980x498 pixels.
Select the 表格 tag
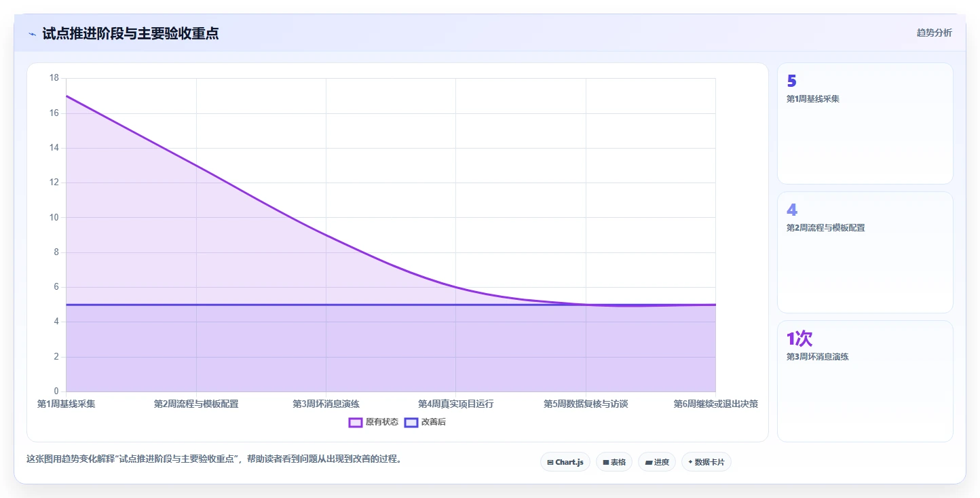[614, 462]
